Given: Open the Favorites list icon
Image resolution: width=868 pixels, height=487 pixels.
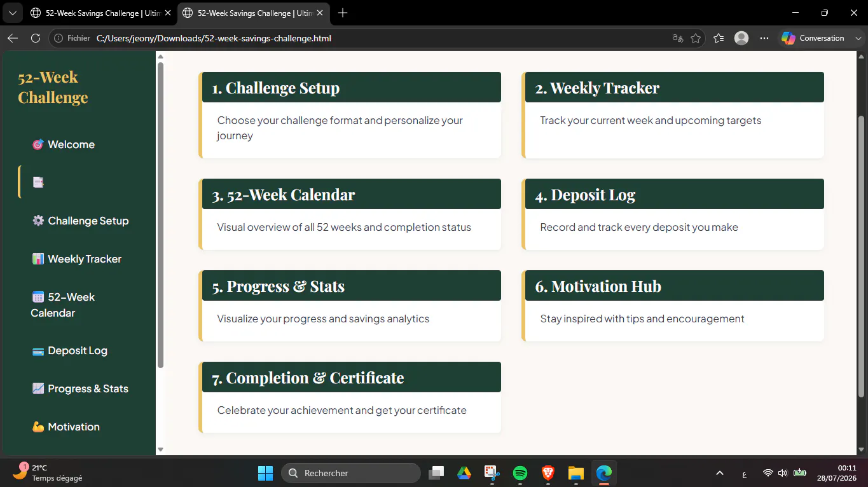Looking at the screenshot, I should [x=719, y=38].
